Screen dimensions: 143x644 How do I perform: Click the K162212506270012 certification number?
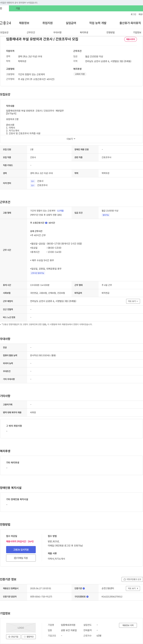[x=112, y=597]
